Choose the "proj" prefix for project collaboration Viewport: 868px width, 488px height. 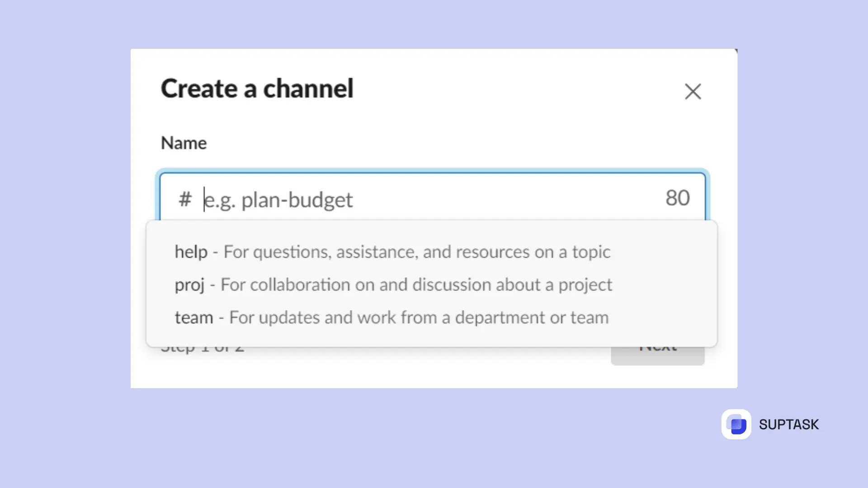click(189, 285)
